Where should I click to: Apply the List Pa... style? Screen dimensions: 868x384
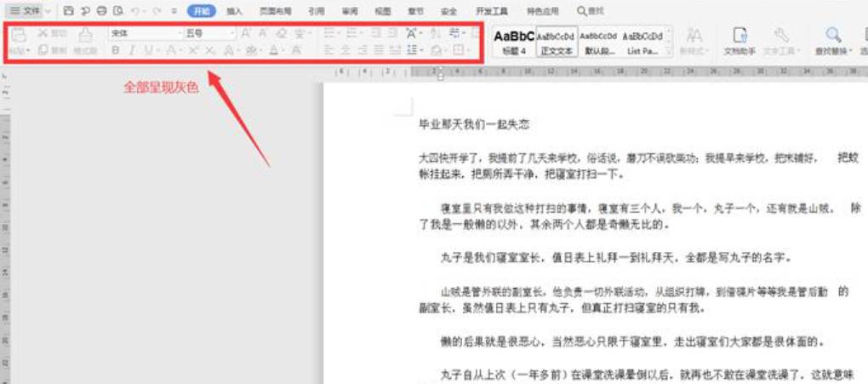[642, 42]
